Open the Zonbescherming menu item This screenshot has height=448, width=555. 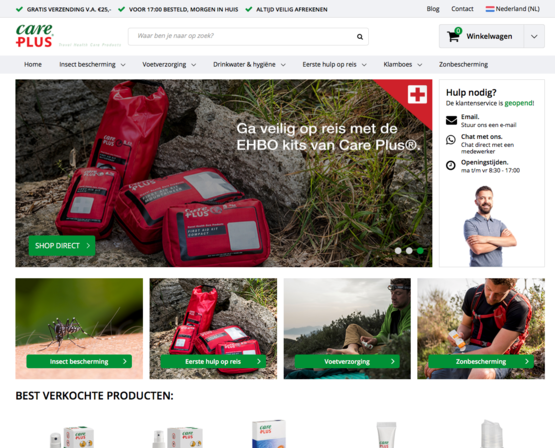463,64
